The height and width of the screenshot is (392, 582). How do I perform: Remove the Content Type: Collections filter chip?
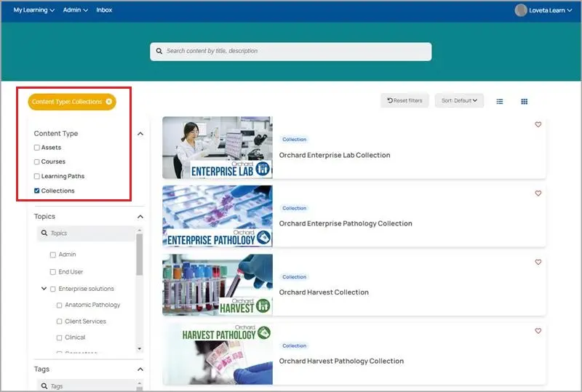pyautogui.click(x=108, y=102)
